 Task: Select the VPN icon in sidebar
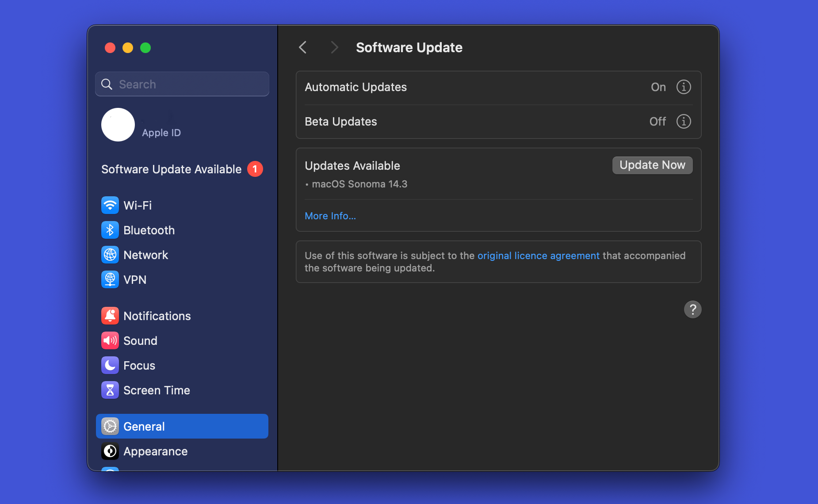pos(110,279)
